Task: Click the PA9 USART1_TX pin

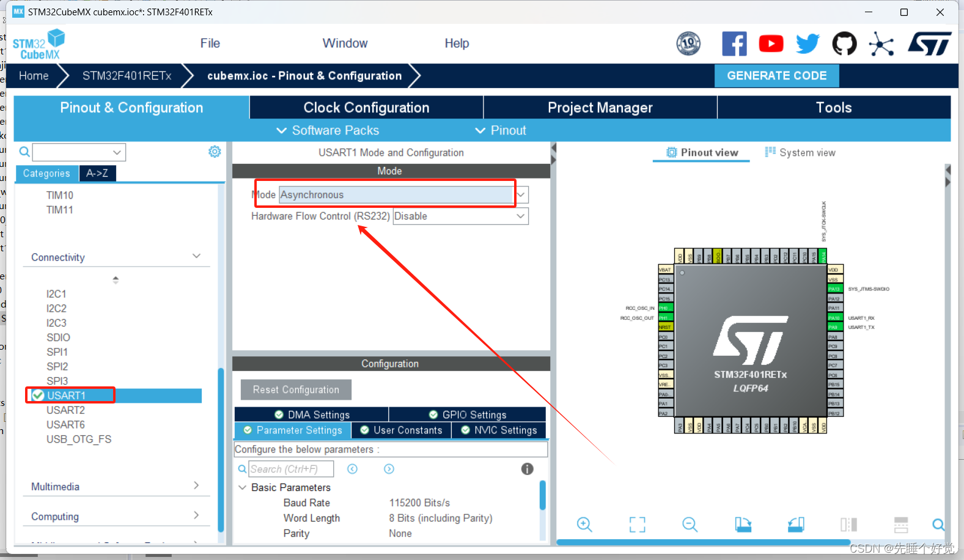Action: point(835,327)
